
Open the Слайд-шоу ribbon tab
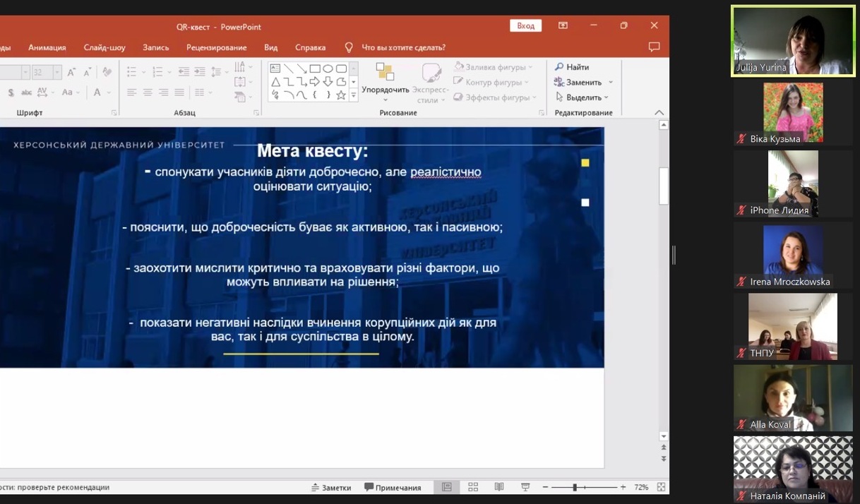click(x=104, y=47)
